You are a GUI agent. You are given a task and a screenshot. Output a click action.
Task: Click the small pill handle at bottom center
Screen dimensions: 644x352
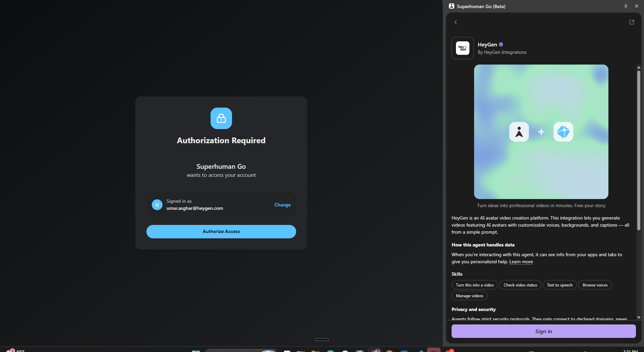(322, 340)
